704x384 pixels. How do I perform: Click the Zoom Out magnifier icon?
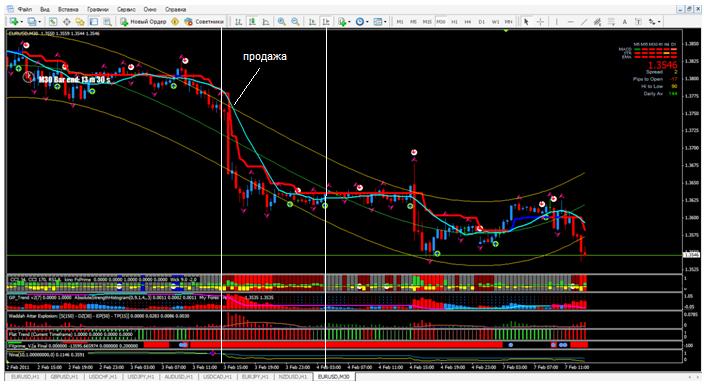(295, 21)
